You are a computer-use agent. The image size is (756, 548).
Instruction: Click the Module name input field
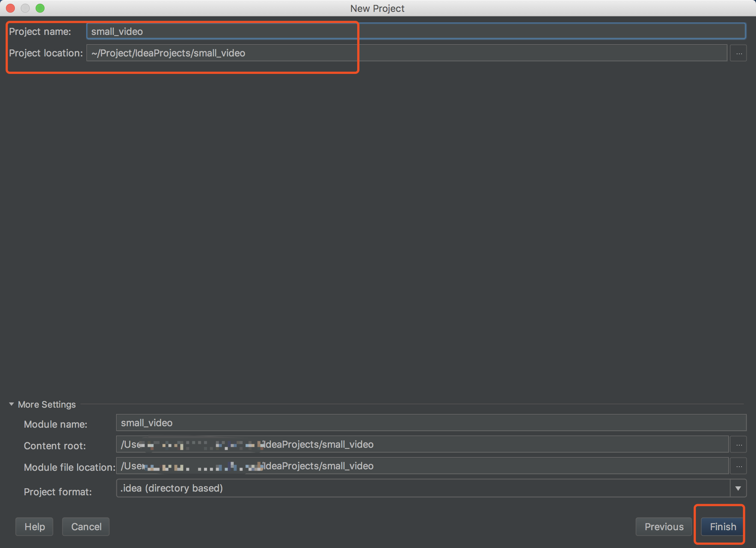(x=430, y=423)
